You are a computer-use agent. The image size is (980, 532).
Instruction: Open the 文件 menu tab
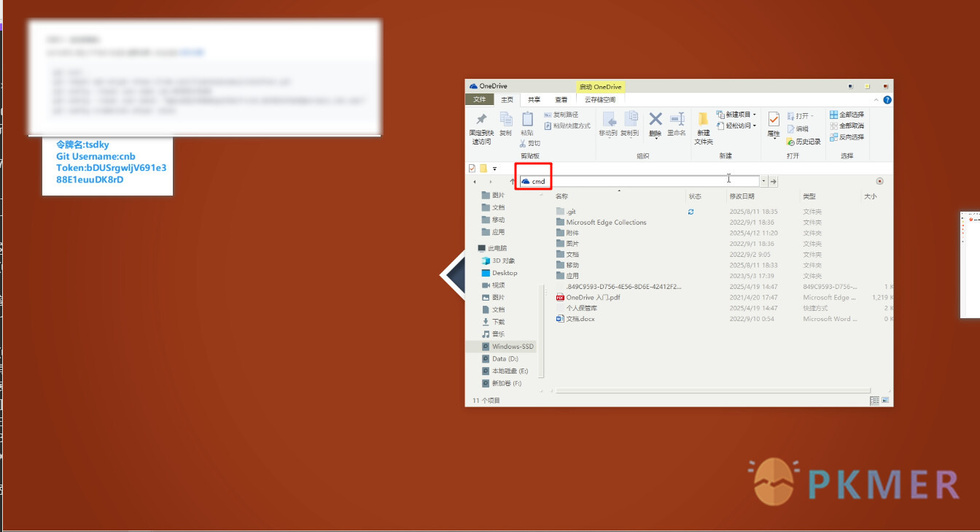click(479, 99)
